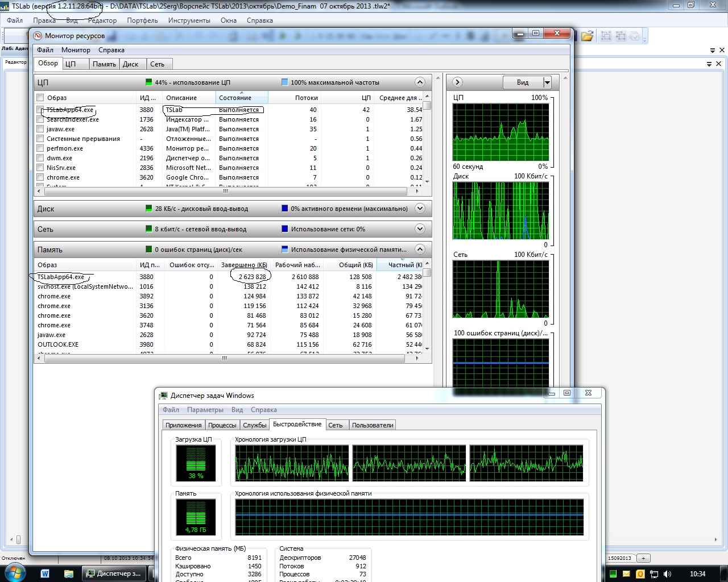Click the network icon in system tray
This screenshot has height=582, width=728.
click(x=653, y=574)
